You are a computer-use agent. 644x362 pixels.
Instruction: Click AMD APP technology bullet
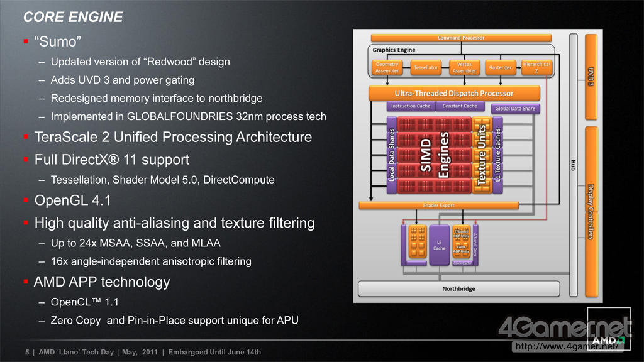pos(102,282)
